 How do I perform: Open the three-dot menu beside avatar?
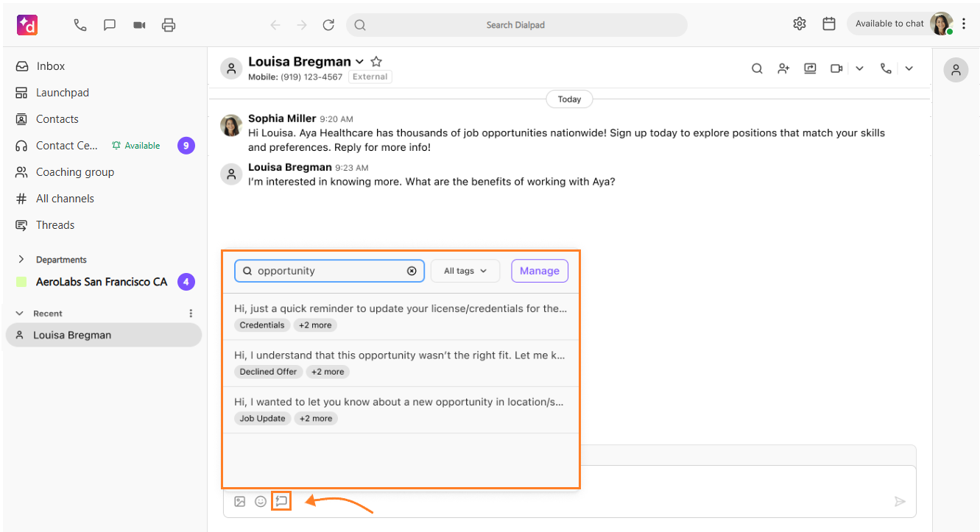point(964,24)
